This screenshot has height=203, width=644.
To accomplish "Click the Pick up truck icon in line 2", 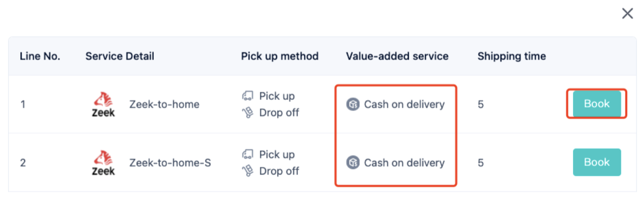I will tap(247, 155).
